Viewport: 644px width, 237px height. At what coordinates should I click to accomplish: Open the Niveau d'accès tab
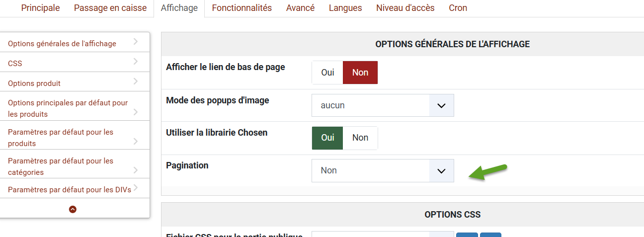point(405,8)
